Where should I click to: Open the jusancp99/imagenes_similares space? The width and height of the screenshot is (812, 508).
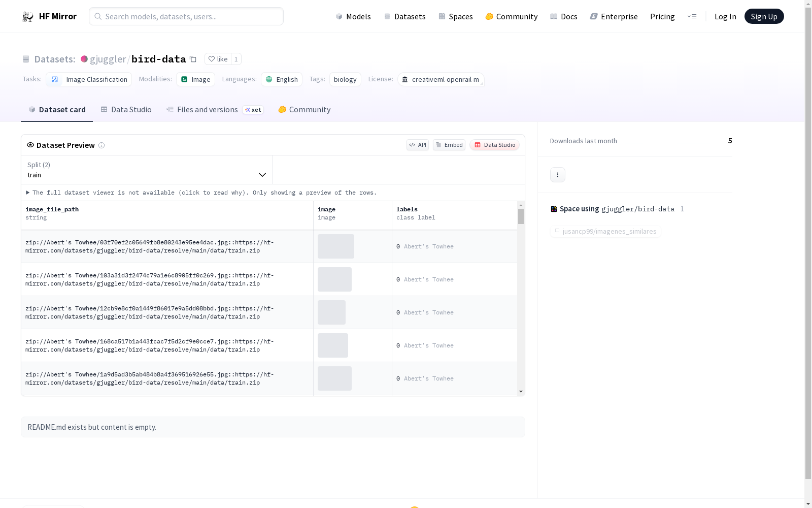pos(605,231)
